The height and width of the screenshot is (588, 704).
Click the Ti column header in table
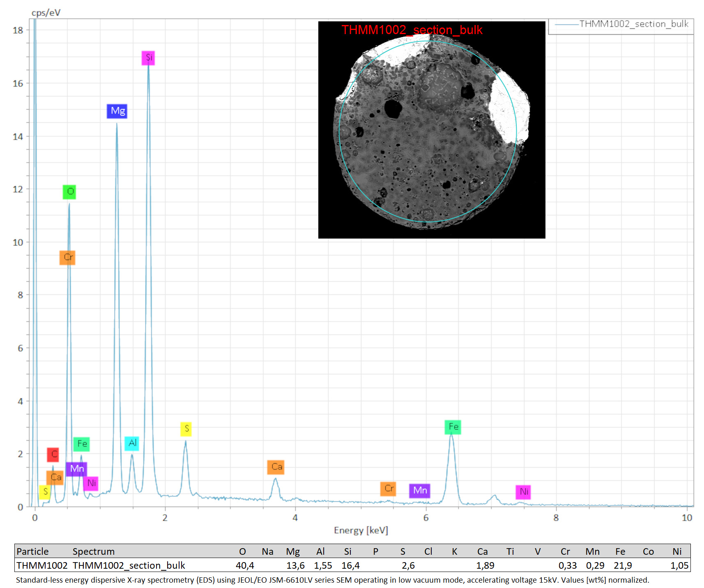click(510, 551)
